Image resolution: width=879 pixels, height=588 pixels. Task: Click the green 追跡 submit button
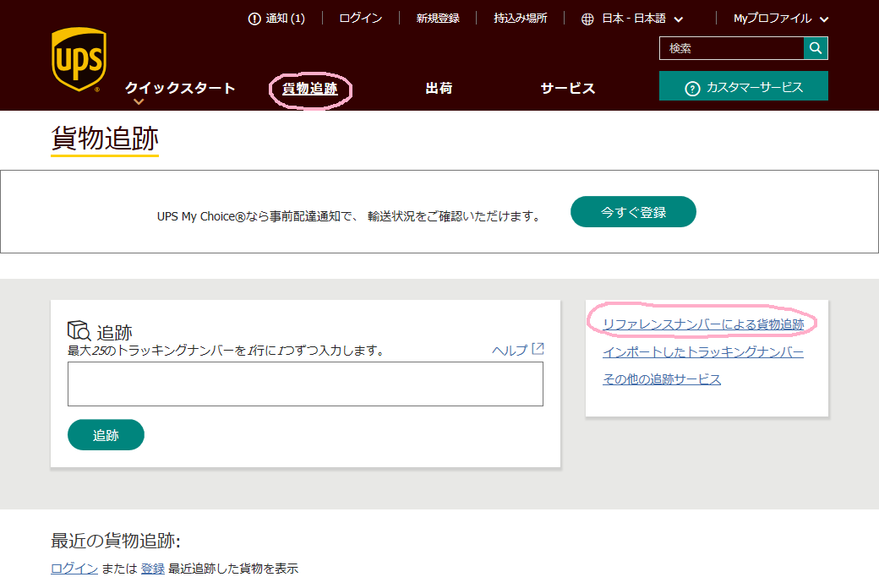click(106, 435)
